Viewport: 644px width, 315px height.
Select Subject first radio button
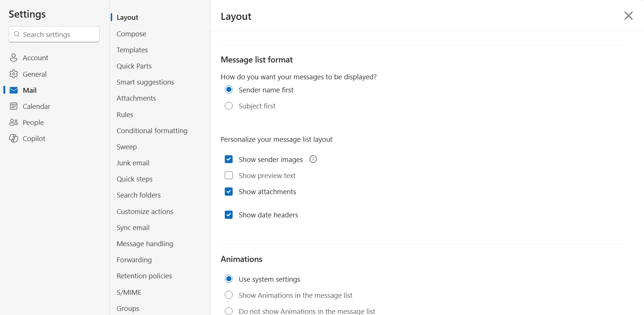[229, 106]
